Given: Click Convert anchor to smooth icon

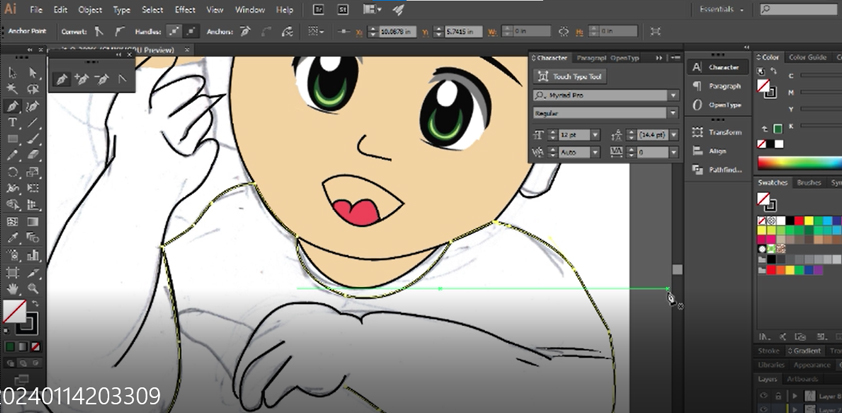Looking at the screenshot, I should pos(119,32).
